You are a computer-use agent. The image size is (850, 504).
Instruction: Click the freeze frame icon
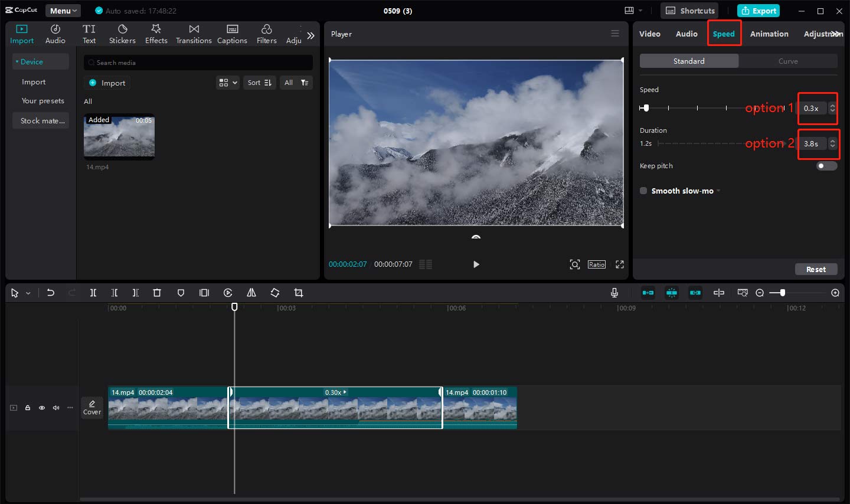pos(204,293)
